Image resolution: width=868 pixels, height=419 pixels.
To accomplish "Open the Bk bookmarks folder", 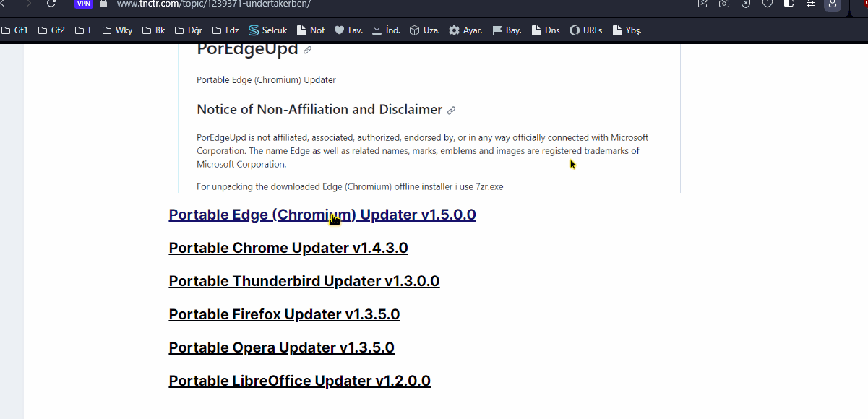I will point(154,30).
